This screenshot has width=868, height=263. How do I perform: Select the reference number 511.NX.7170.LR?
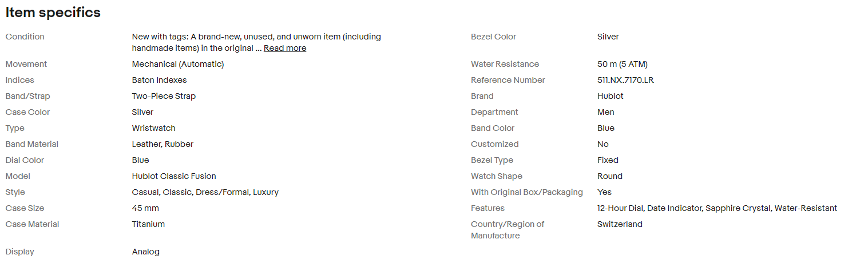point(625,80)
